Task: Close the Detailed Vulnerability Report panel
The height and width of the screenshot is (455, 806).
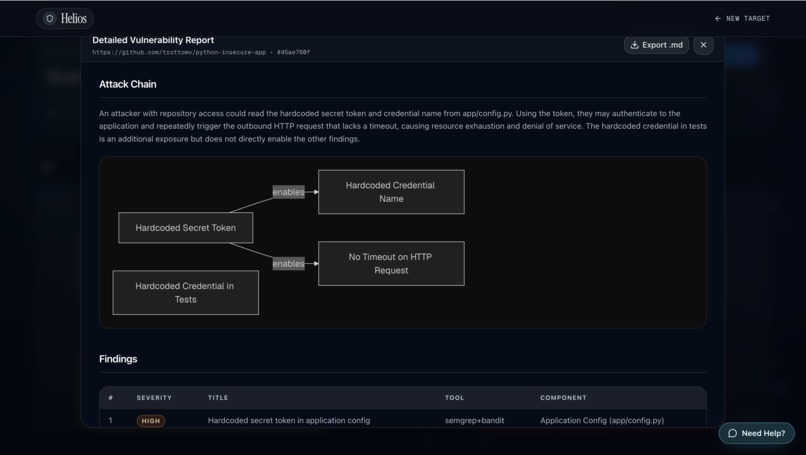Action: (x=703, y=45)
